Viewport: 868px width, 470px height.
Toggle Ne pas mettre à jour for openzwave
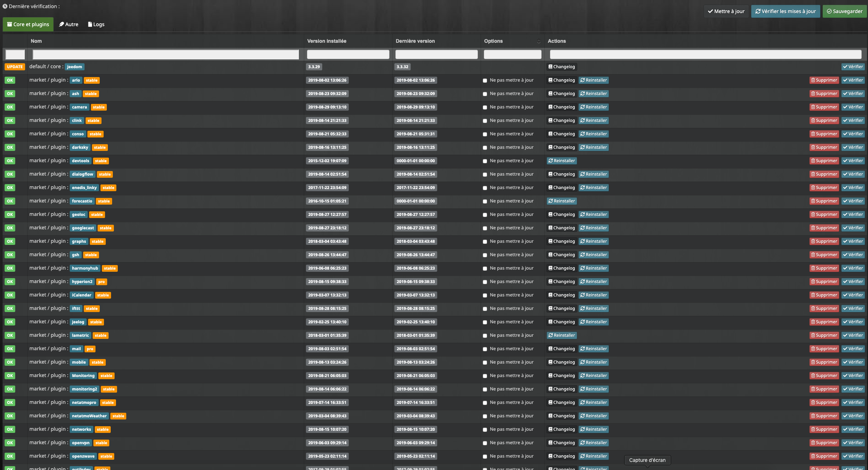(485, 457)
